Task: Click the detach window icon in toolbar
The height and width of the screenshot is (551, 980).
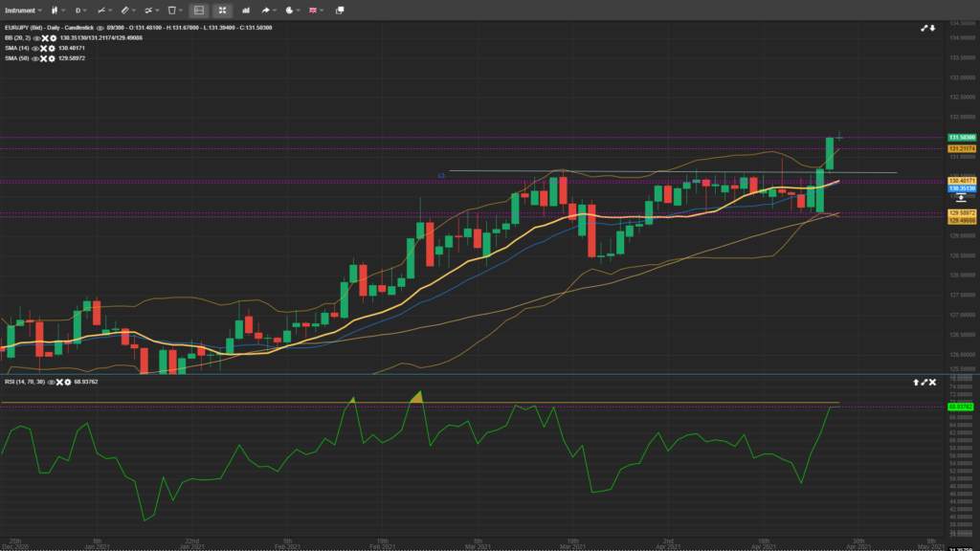Action: pos(340,10)
